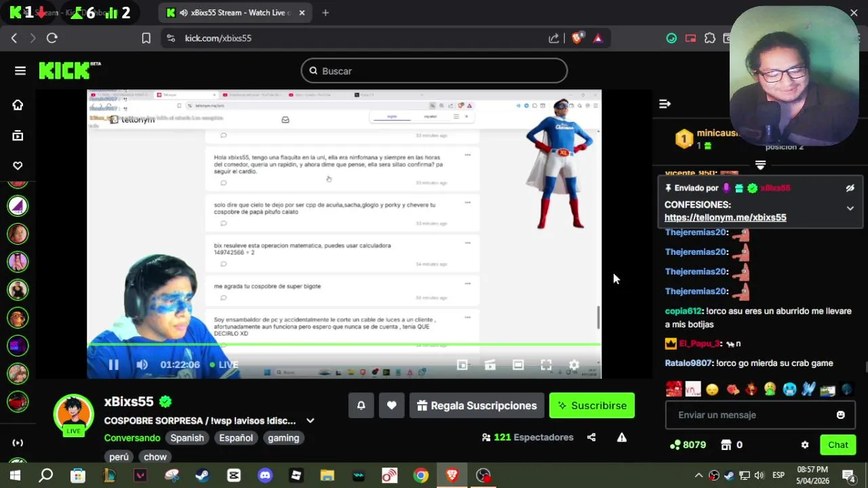Collapse the pinned message chevron

[x=850, y=208]
